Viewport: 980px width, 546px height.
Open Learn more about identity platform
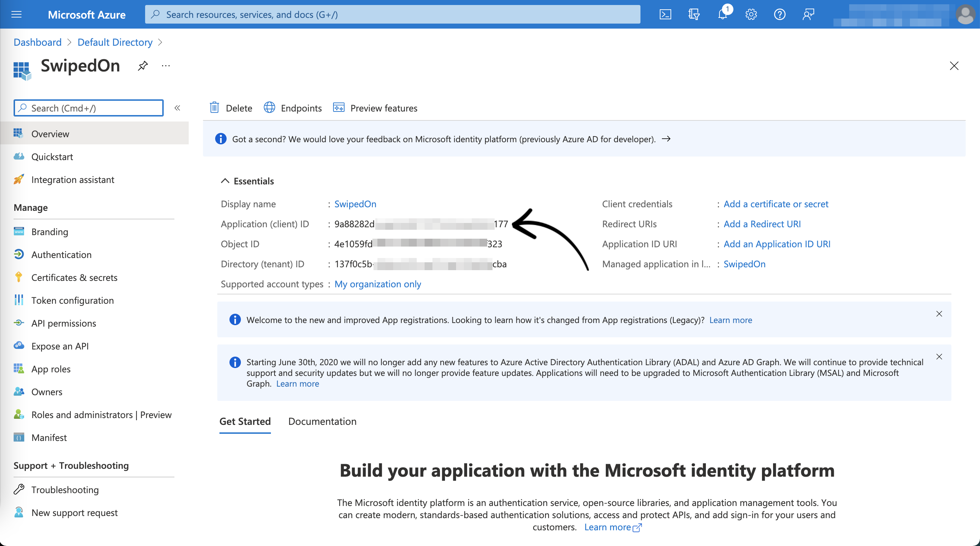coord(613,527)
